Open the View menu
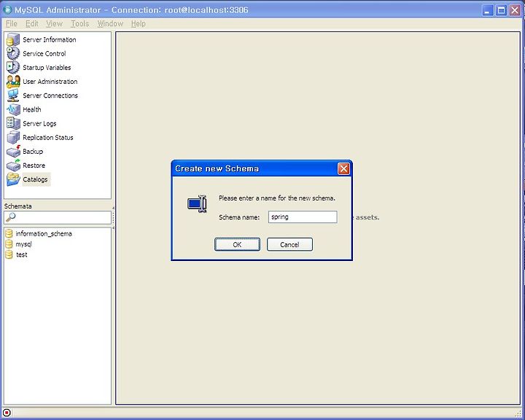The width and height of the screenshot is (525, 420). click(54, 24)
